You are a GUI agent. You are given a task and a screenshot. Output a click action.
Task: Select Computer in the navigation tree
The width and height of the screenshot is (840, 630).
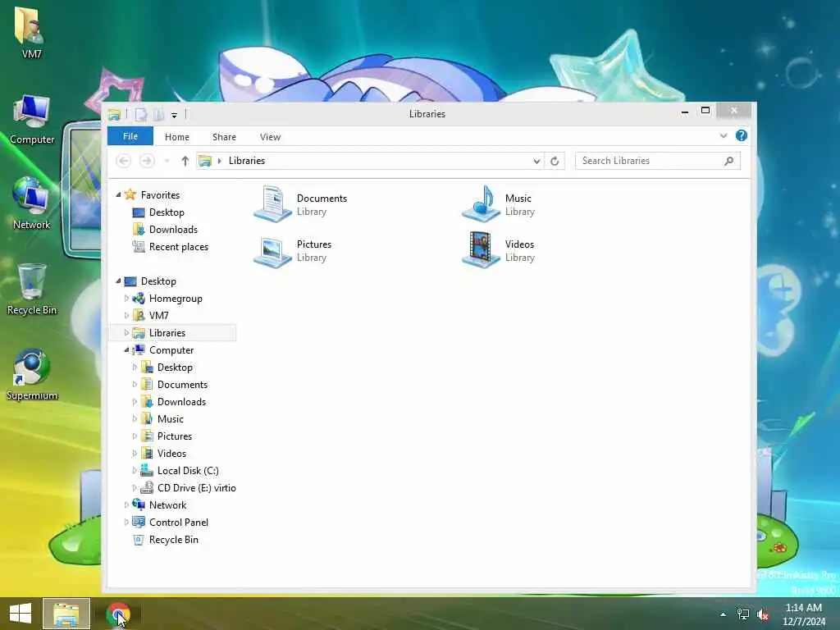coord(171,349)
